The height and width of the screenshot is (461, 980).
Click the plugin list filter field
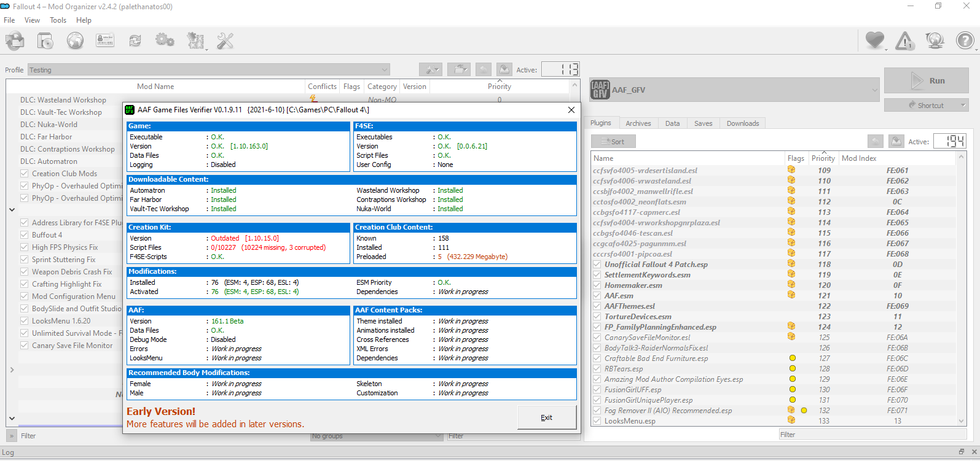pyautogui.click(x=872, y=435)
